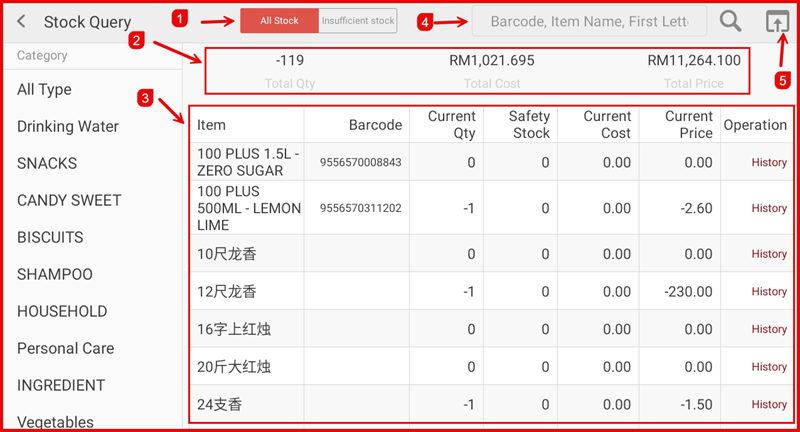Select the BISCUITS category

point(50,237)
